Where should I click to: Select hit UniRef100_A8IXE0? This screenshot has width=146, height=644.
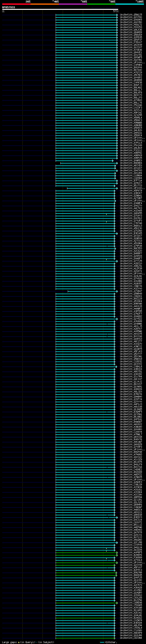click(x=131, y=165)
